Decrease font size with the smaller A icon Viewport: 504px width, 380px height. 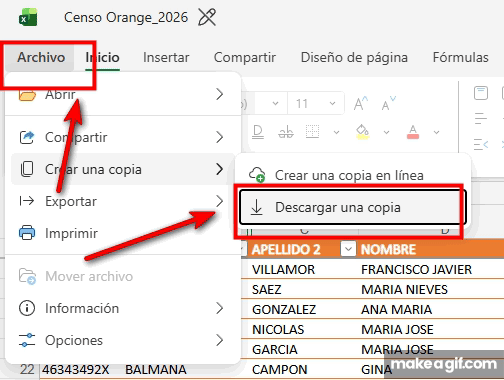point(389,103)
